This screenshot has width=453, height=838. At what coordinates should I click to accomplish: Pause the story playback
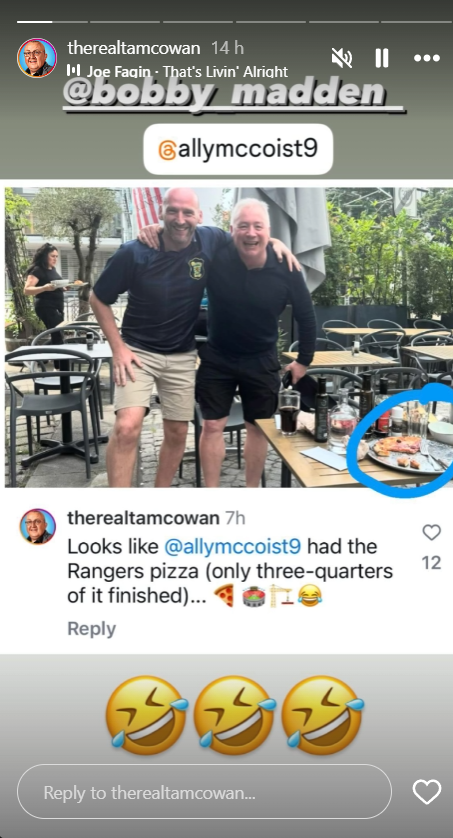(382, 58)
